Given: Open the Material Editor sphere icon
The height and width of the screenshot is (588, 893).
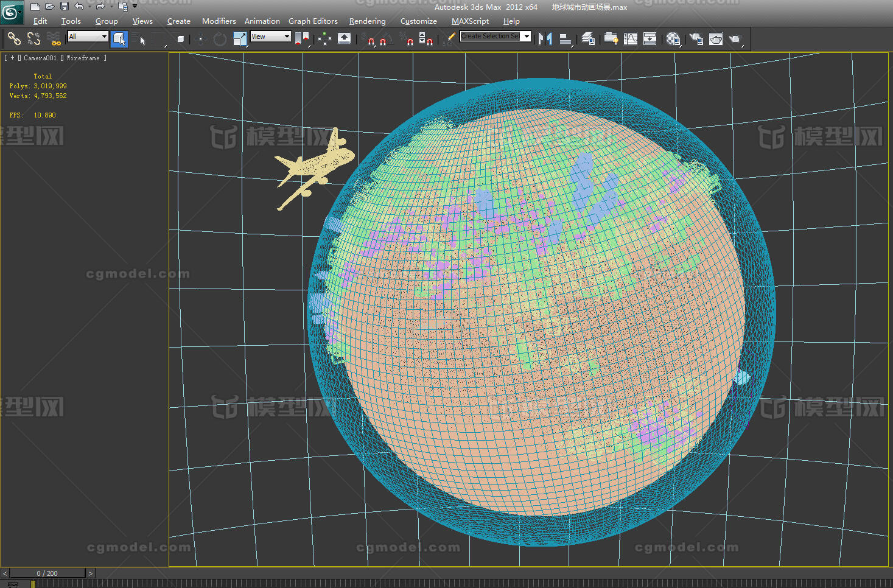Looking at the screenshot, I should click(673, 39).
